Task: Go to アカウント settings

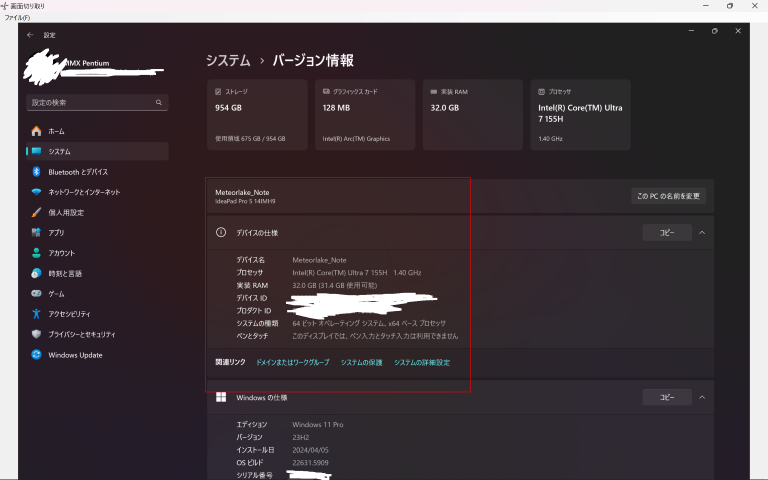Action: pyautogui.click(x=61, y=253)
